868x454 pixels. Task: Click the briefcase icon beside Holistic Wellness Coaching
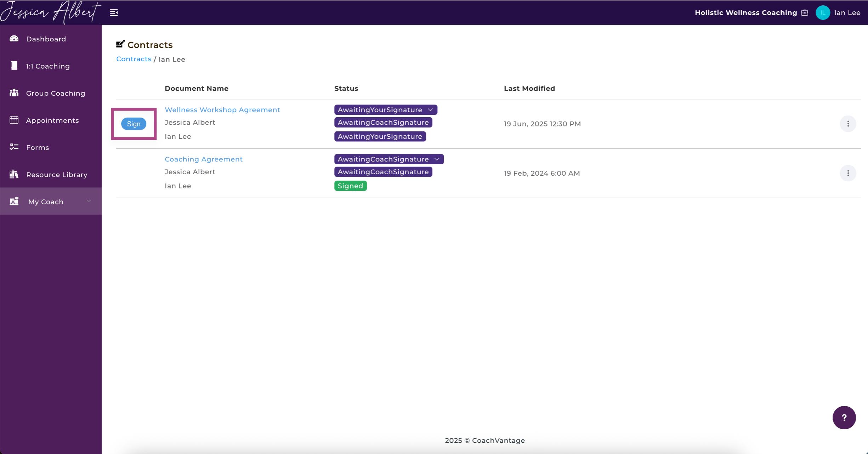coord(805,13)
